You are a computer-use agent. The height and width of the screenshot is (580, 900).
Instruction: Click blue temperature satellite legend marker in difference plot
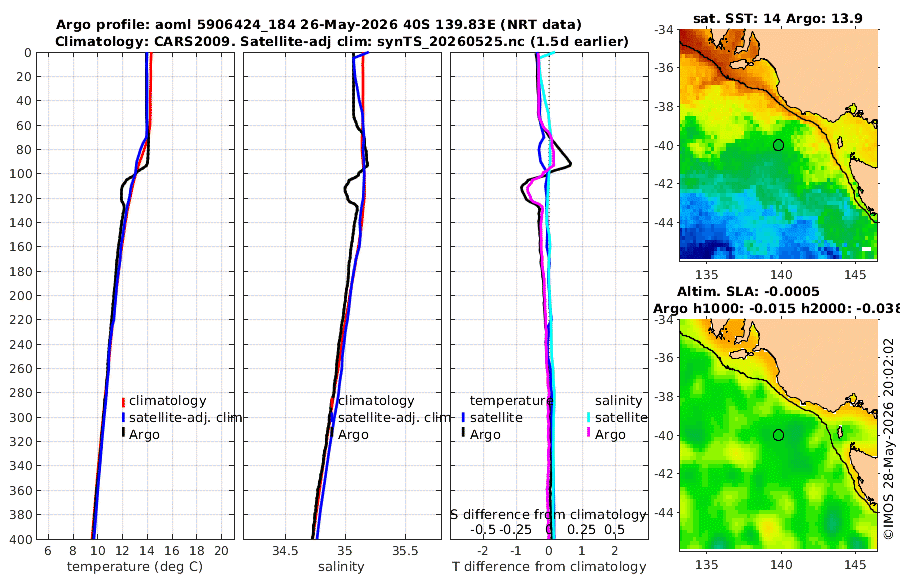click(463, 417)
